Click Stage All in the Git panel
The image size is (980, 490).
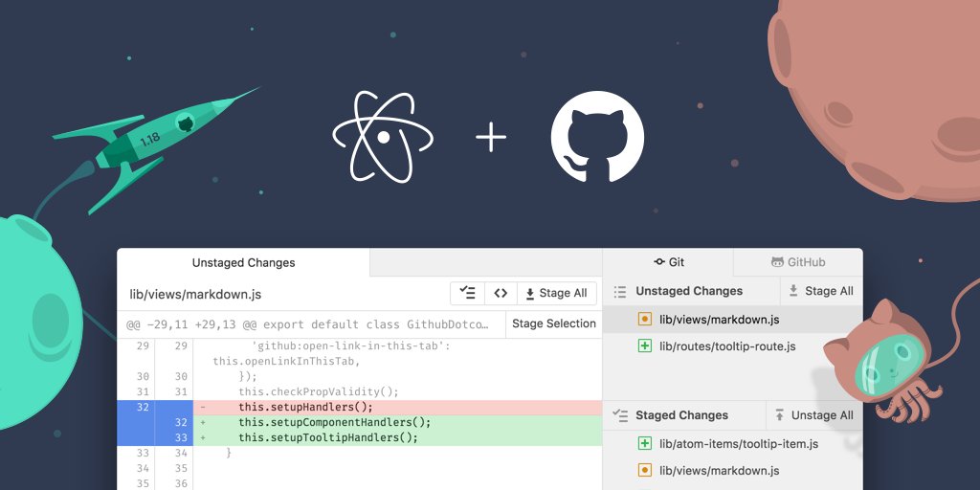[821, 291]
